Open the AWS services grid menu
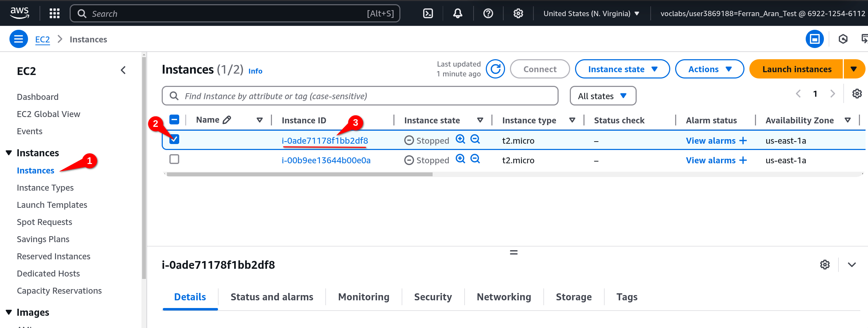 pos(54,13)
